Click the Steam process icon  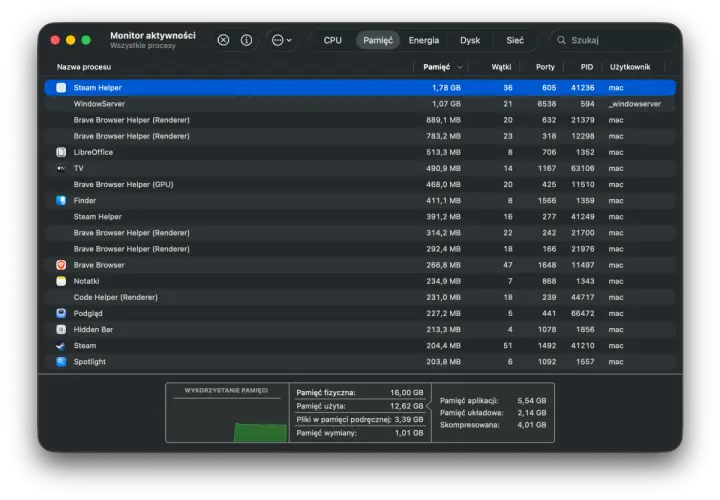pos(61,346)
